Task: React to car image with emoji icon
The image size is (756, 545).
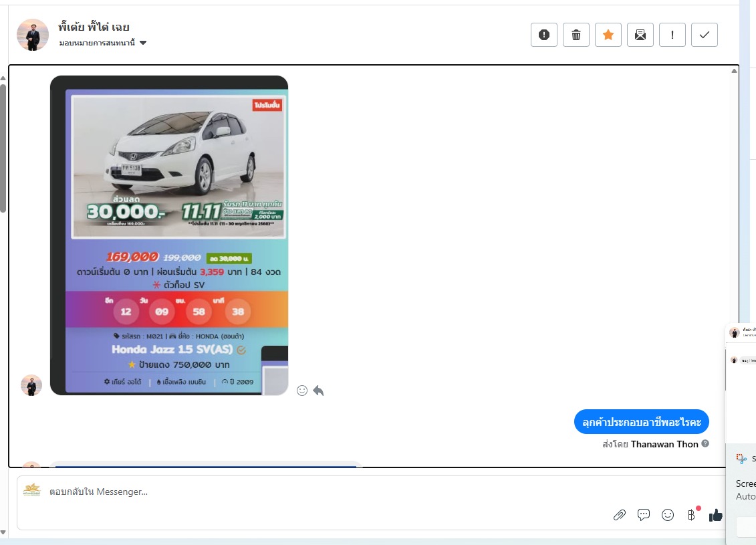Action: (x=302, y=391)
